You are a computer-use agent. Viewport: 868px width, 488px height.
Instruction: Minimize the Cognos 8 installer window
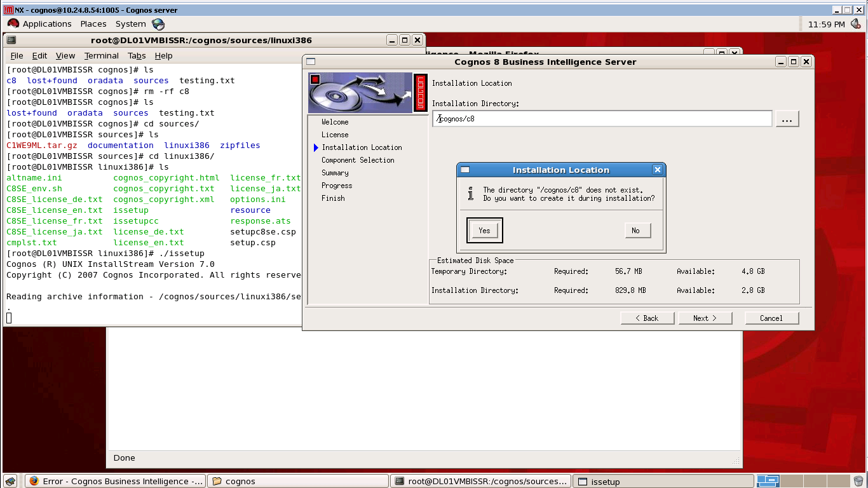point(781,62)
